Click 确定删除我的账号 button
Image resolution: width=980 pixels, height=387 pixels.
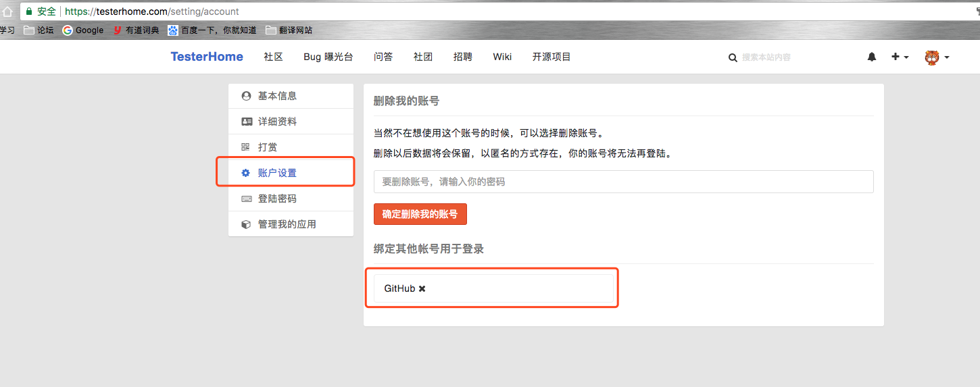tap(420, 214)
